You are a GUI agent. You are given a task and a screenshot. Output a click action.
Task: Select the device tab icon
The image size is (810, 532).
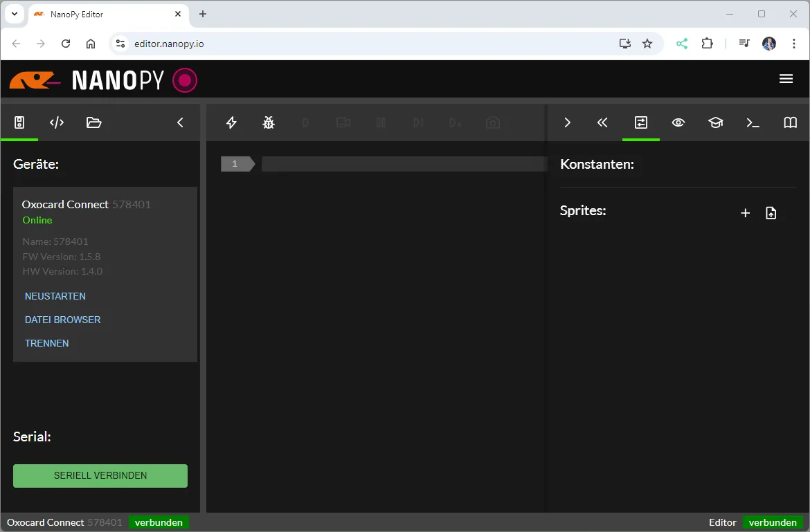tap(19, 122)
